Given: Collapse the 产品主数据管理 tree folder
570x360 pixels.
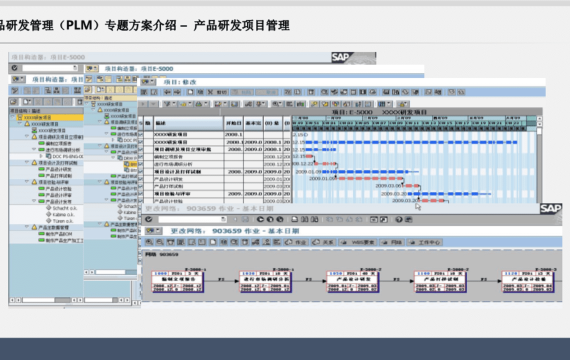Looking at the screenshot, I should point(27,227).
